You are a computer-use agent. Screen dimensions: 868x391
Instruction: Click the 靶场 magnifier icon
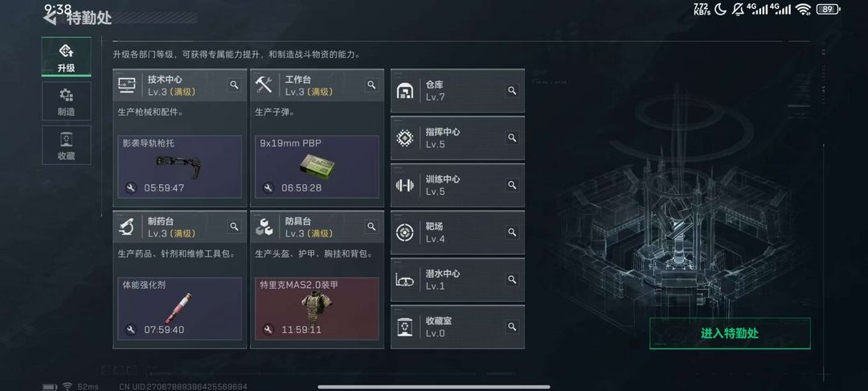pyautogui.click(x=512, y=232)
